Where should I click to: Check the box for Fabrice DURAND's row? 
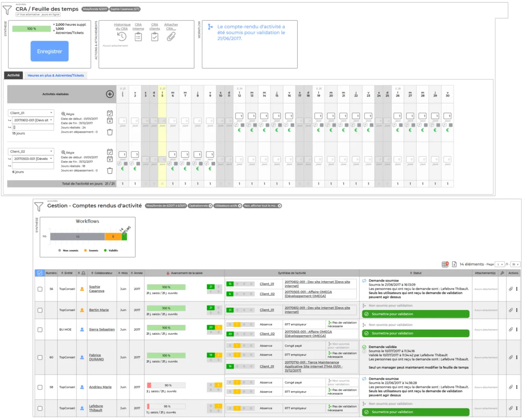tap(40, 357)
